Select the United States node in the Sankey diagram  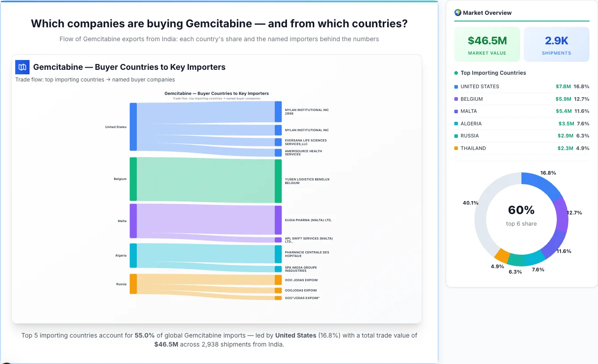click(132, 127)
